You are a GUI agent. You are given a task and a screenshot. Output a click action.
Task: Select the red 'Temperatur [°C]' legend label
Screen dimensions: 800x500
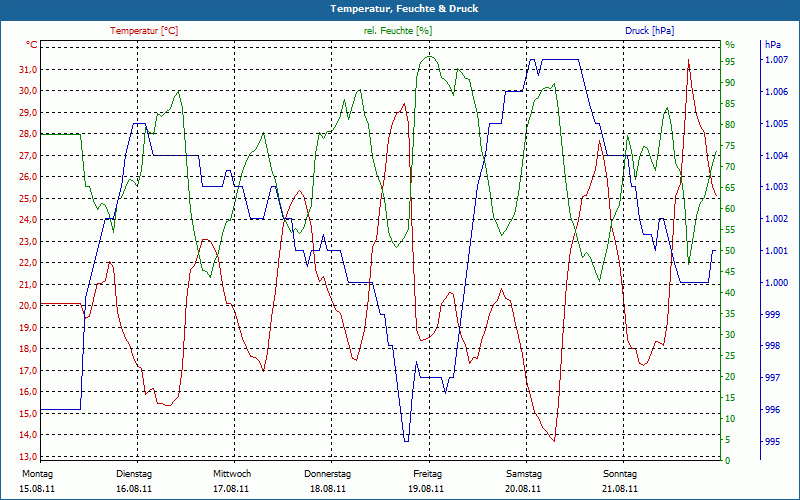click(x=144, y=31)
